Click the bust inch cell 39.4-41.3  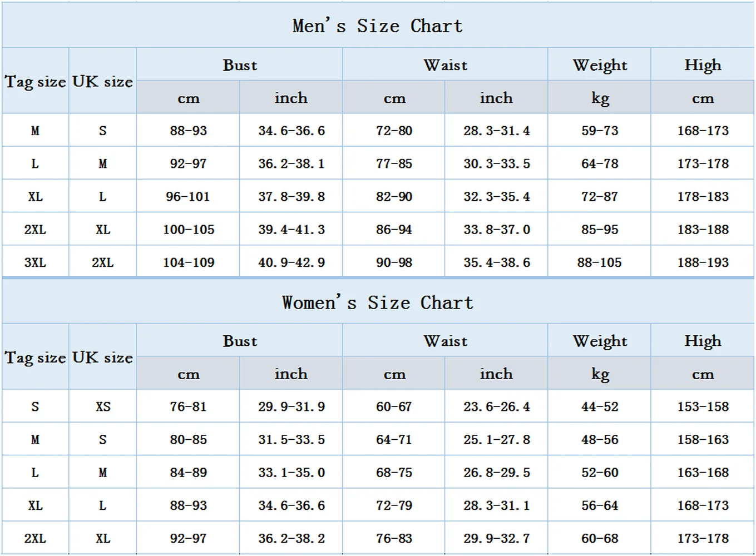pos(291,230)
